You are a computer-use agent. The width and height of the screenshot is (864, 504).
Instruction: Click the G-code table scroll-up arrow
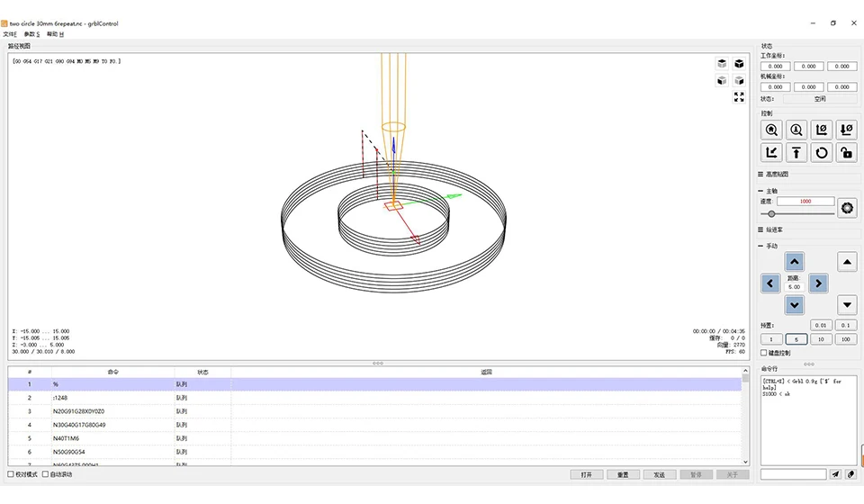coord(745,371)
